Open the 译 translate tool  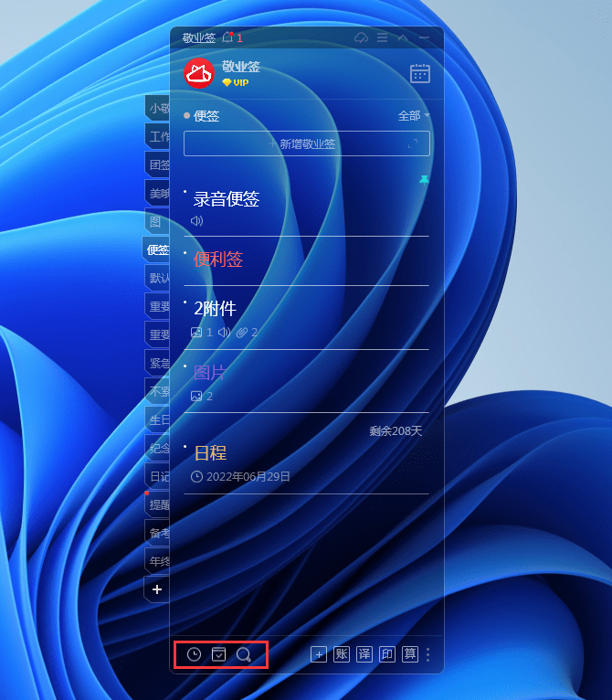click(x=364, y=654)
